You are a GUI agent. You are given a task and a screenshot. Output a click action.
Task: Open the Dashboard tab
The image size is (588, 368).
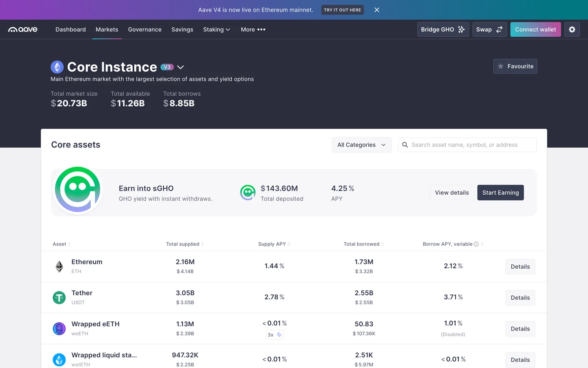[x=71, y=29]
